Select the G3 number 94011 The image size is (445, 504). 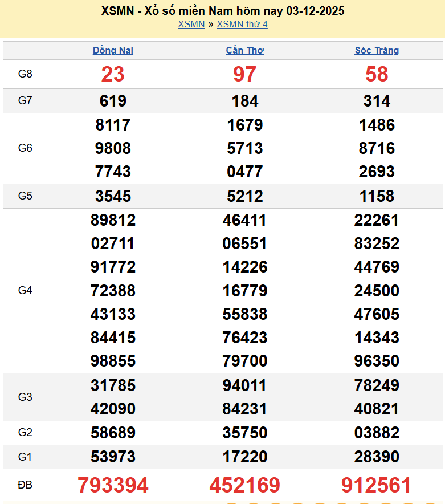pos(244,385)
